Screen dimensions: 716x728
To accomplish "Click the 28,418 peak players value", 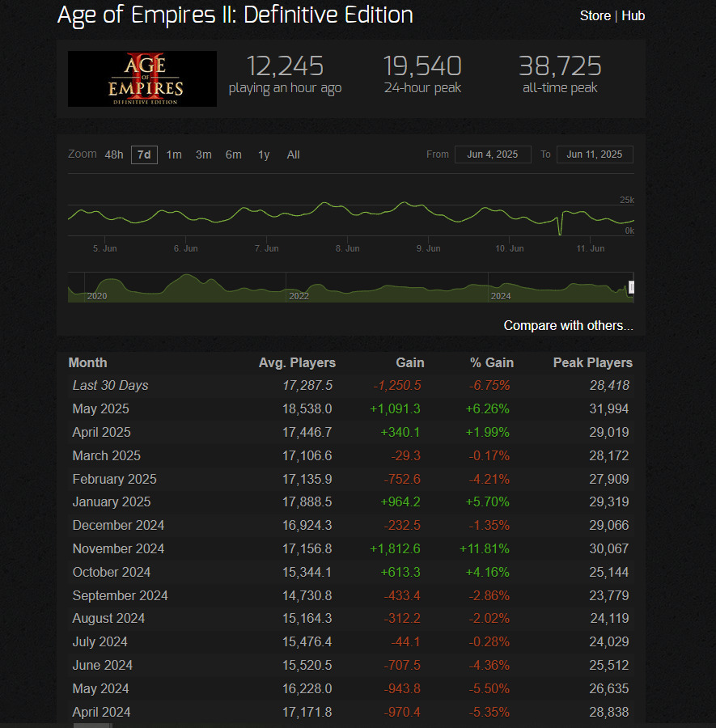I will click(x=609, y=385).
